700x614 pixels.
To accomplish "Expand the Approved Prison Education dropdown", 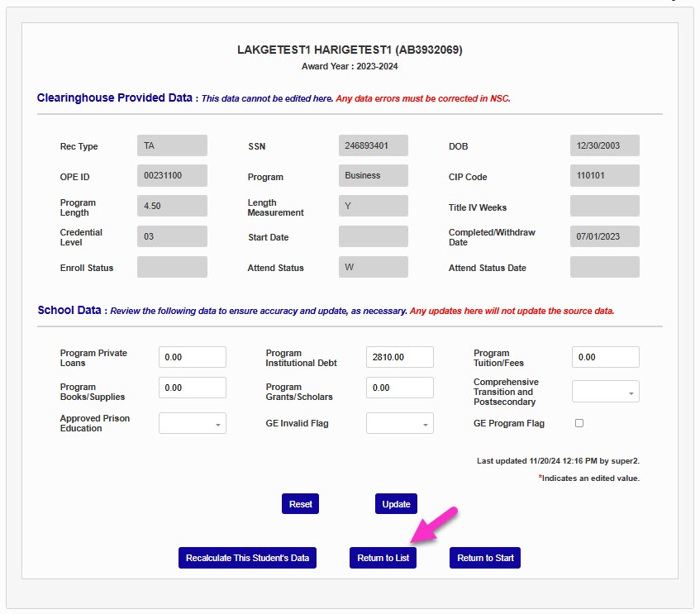I will click(193, 423).
